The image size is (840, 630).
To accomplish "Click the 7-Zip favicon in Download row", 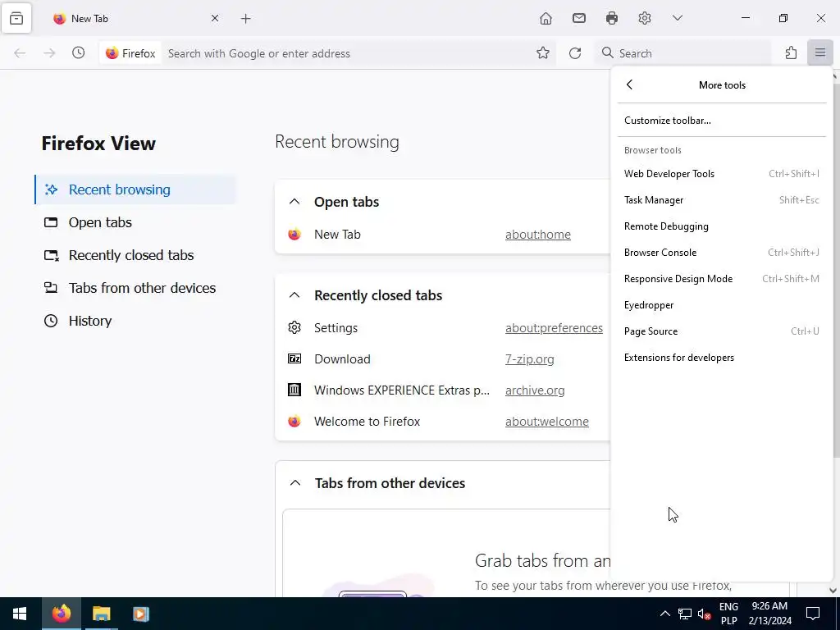I will [294, 359].
